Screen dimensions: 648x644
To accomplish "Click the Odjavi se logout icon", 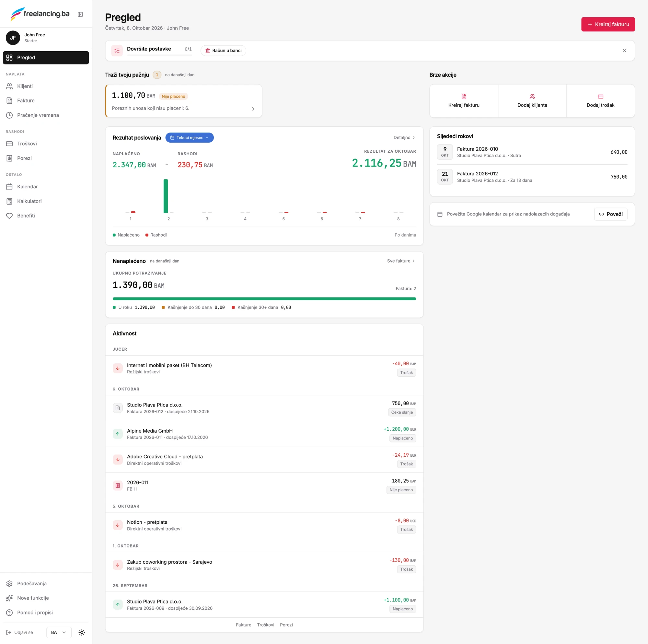I will coord(9,633).
